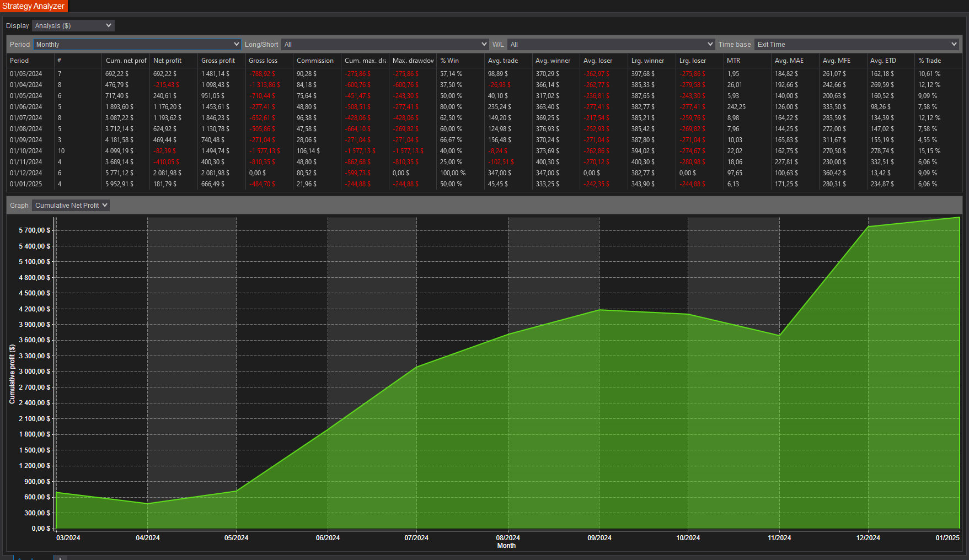This screenshot has width=969, height=560.
Task: Select the Strategy Analyzer tab
Action: (34, 6)
